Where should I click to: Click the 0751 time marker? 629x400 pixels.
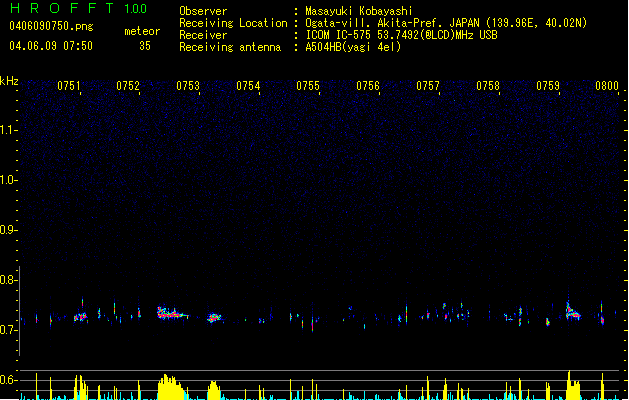[x=69, y=86]
